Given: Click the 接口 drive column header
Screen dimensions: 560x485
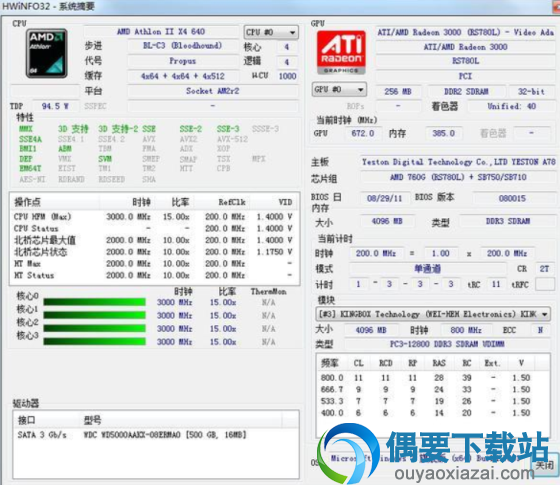Looking at the screenshot, I should 46,420.
